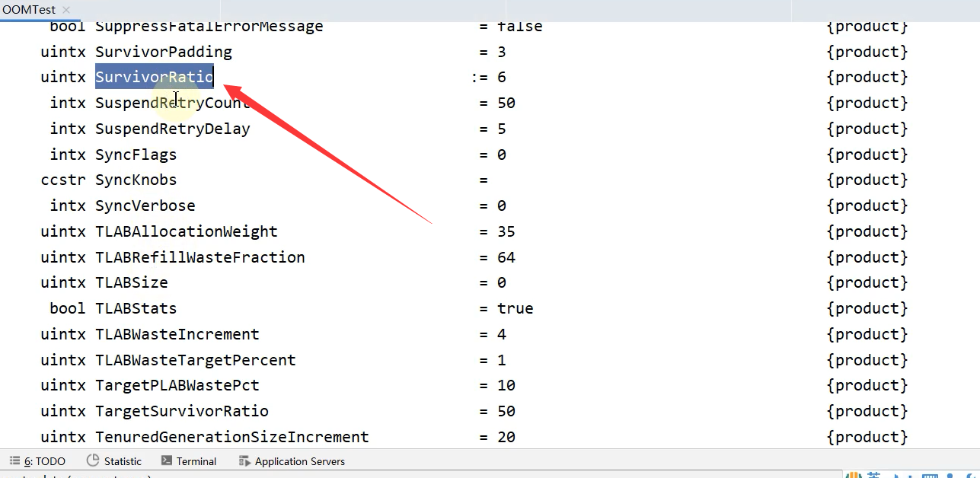Click the Application Servers icon
The width and height of the screenshot is (980, 478).
click(x=244, y=461)
